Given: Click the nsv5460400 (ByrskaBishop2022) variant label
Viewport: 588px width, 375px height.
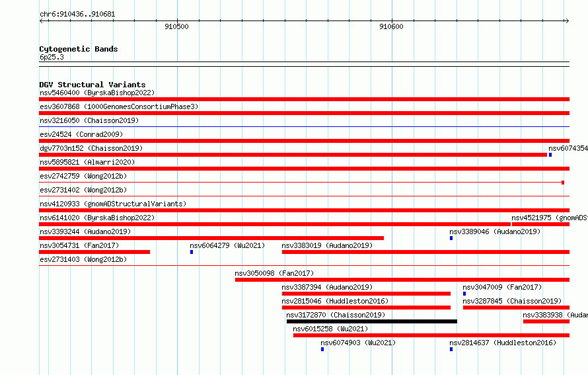Looking at the screenshot, I should coord(97,93).
